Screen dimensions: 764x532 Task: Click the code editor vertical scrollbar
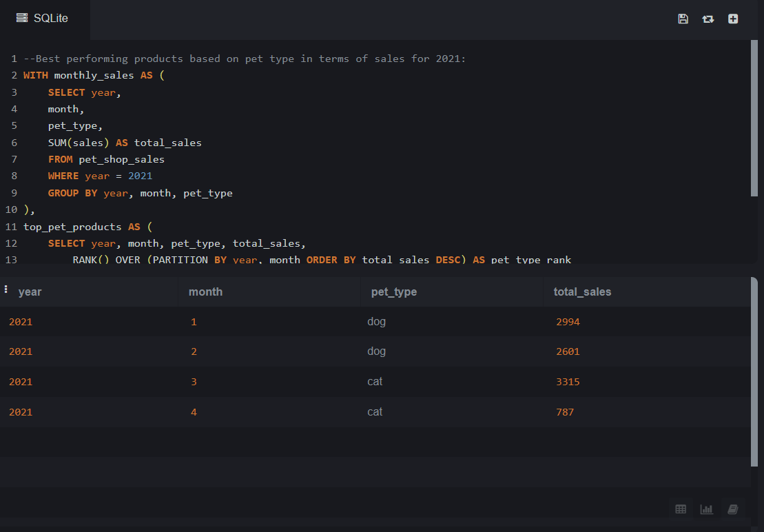pyautogui.click(x=754, y=118)
